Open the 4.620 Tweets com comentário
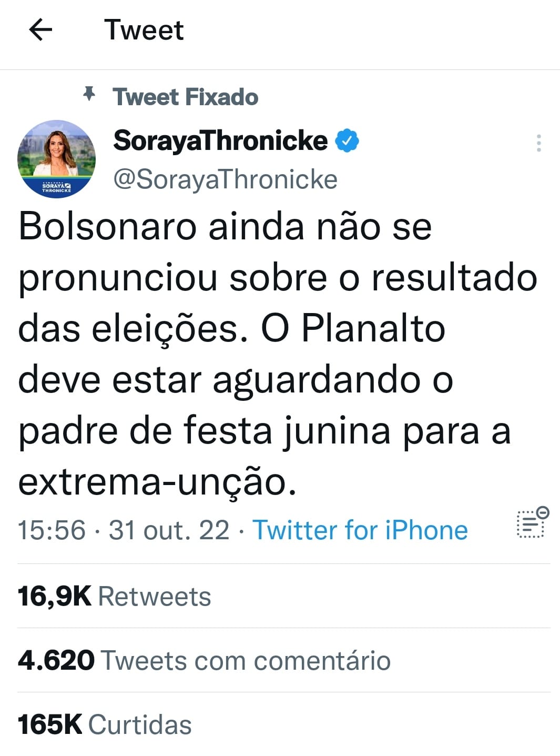 click(x=204, y=660)
